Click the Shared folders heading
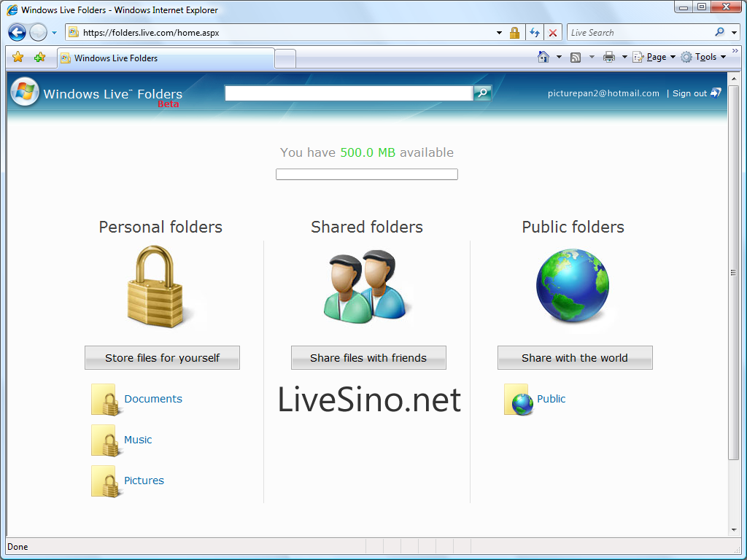747x560 pixels. pyautogui.click(x=367, y=227)
